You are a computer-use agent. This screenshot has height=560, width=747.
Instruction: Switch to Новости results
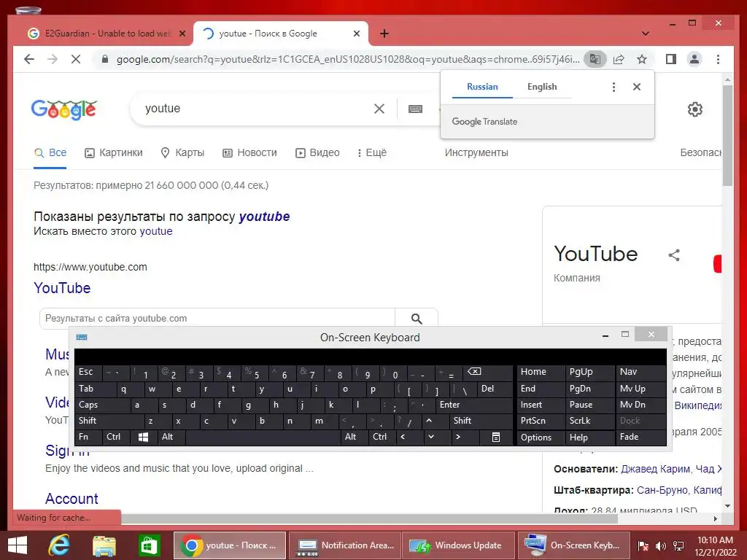[250, 152]
